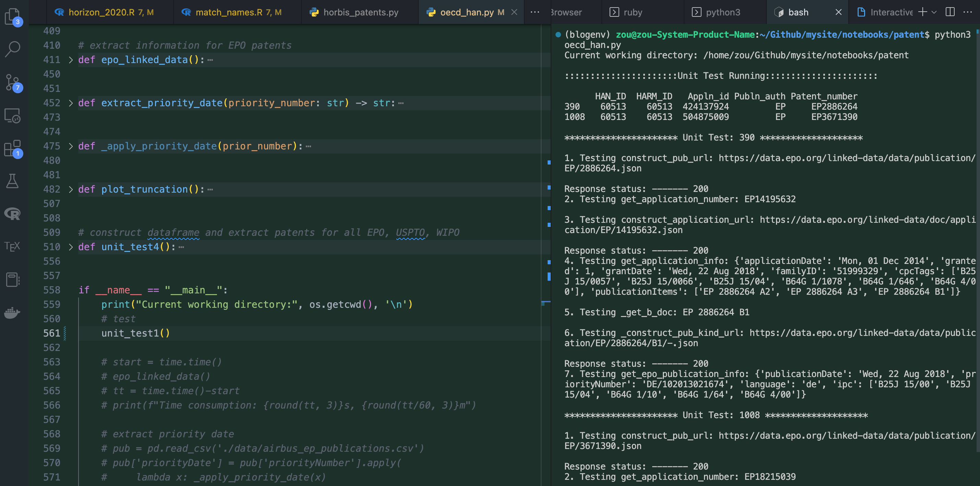Split the terminal panel layout
980x486 pixels.
point(950,12)
